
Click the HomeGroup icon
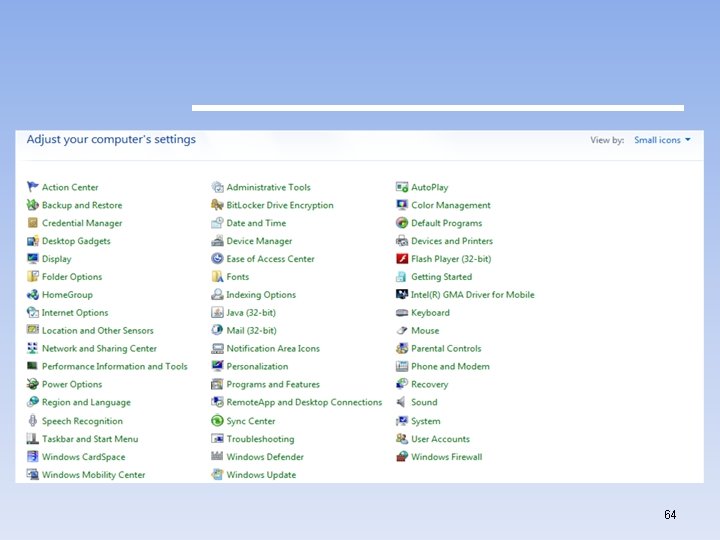pyautogui.click(x=33, y=294)
